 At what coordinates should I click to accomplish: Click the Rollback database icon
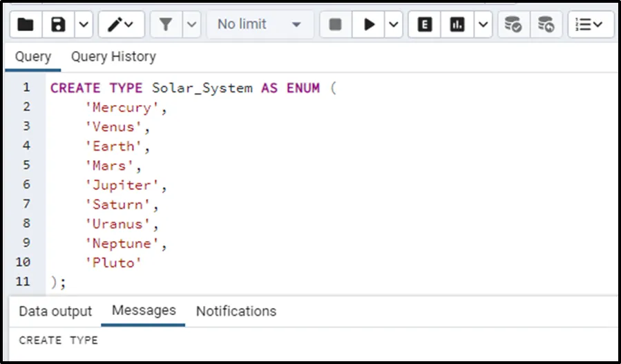(x=546, y=25)
